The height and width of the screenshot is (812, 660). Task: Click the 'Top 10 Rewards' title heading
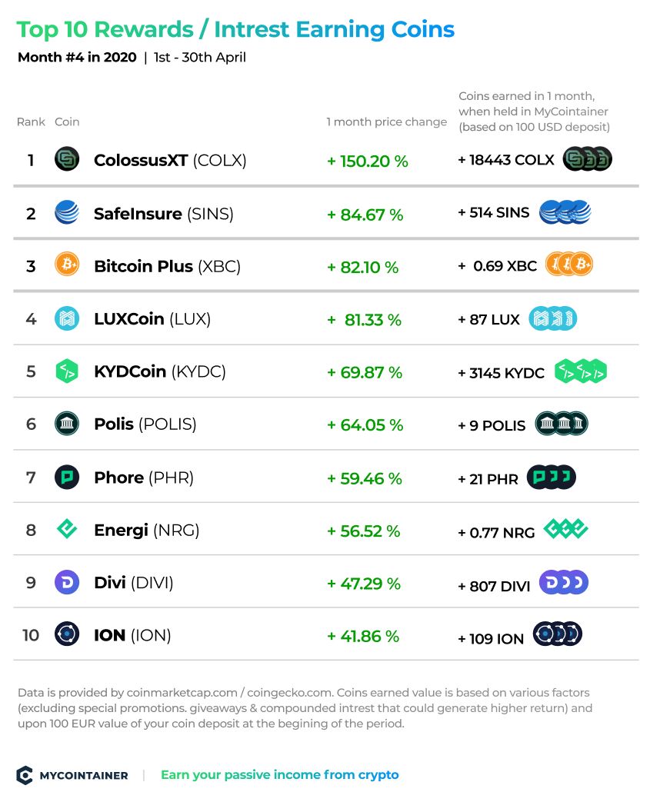pos(105,29)
